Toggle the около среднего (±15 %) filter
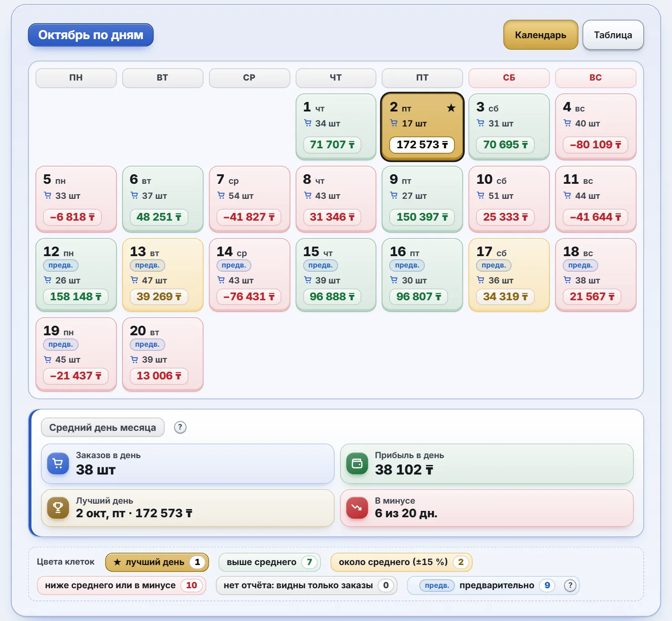This screenshot has height=621, width=672. click(401, 562)
